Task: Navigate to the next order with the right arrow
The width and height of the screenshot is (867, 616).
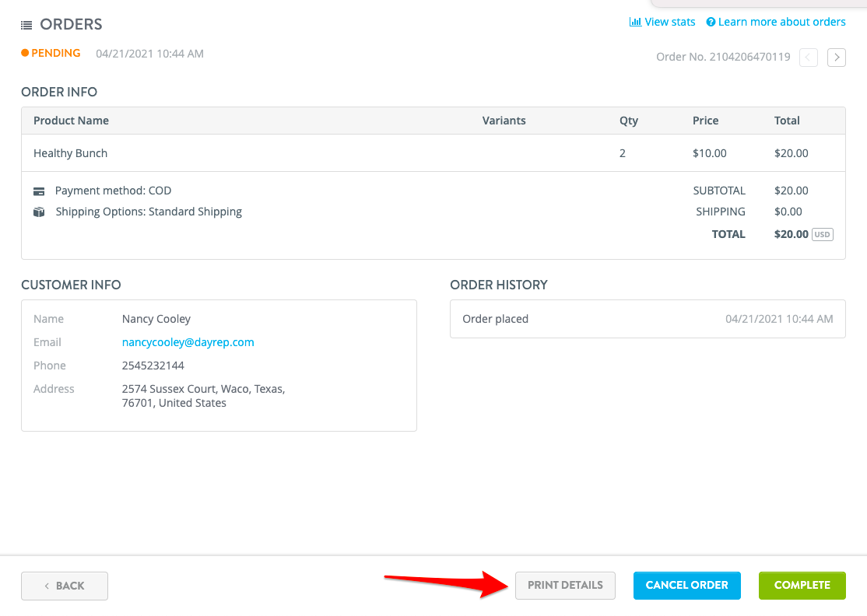Action: coord(836,57)
